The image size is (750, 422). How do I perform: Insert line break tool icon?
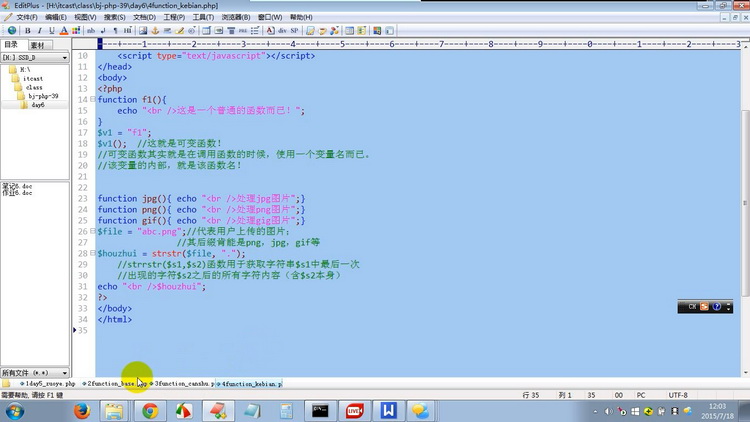(103, 31)
